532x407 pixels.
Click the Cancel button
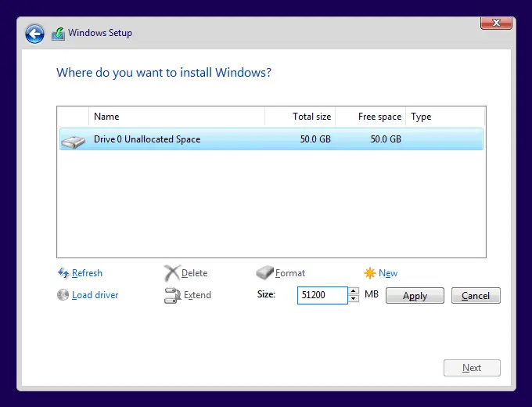pyautogui.click(x=476, y=295)
